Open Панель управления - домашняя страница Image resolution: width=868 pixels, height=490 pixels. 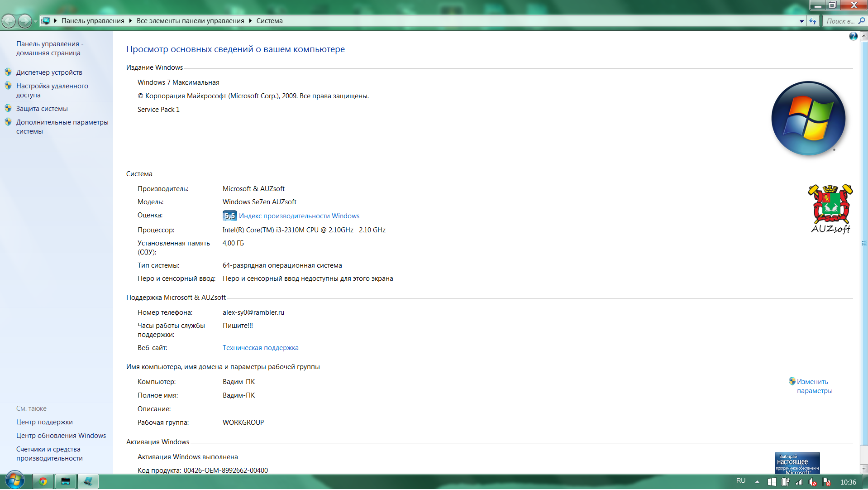tap(50, 48)
